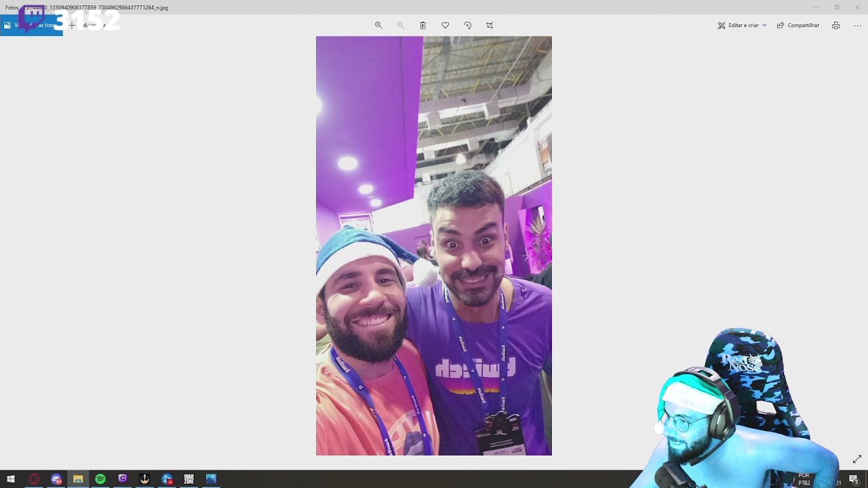Open the dark round emblem taskbar icon

[144, 479]
